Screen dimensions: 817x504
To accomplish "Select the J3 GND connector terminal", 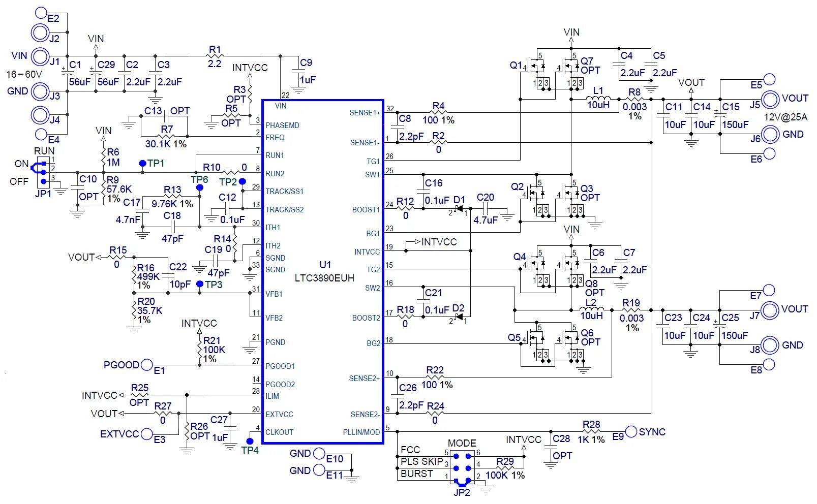I will 40,92.
